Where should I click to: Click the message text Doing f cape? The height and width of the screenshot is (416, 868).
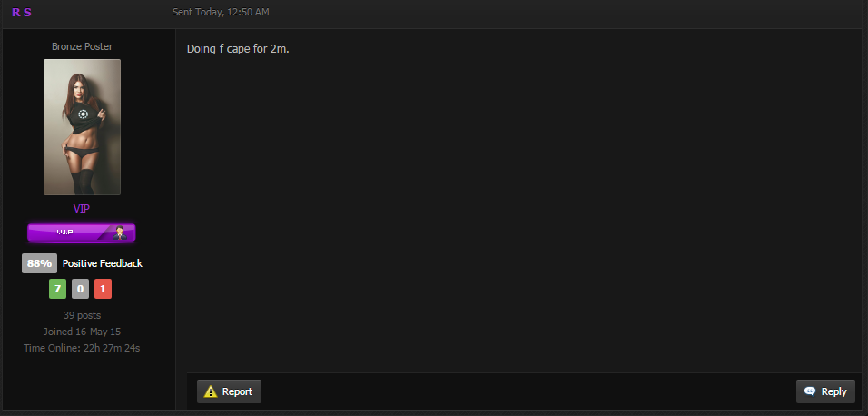click(x=219, y=49)
